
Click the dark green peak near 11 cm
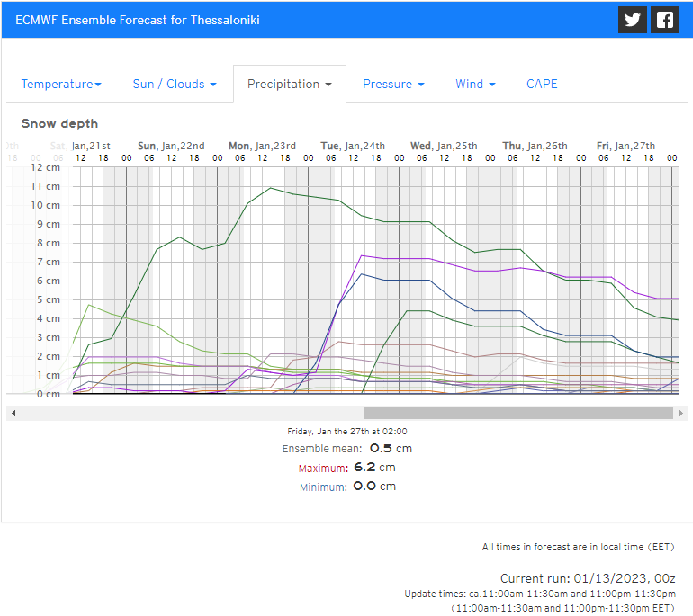pyautogui.click(x=271, y=188)
